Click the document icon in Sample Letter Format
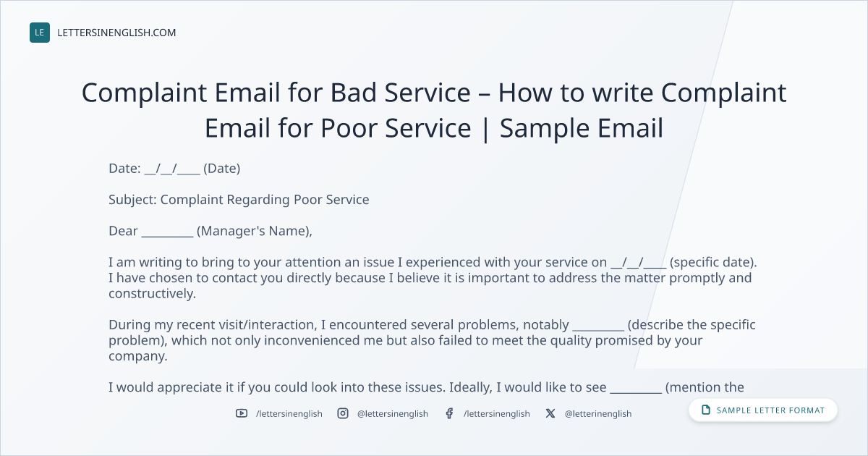The width and height of the screenshot is (868, 456). [x=706, y=410]
